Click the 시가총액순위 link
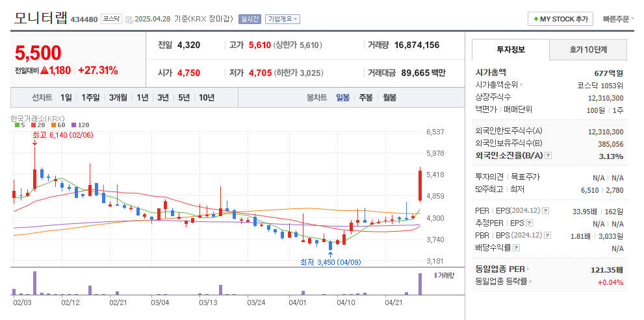The image size is (644, 320). point(496,85)
